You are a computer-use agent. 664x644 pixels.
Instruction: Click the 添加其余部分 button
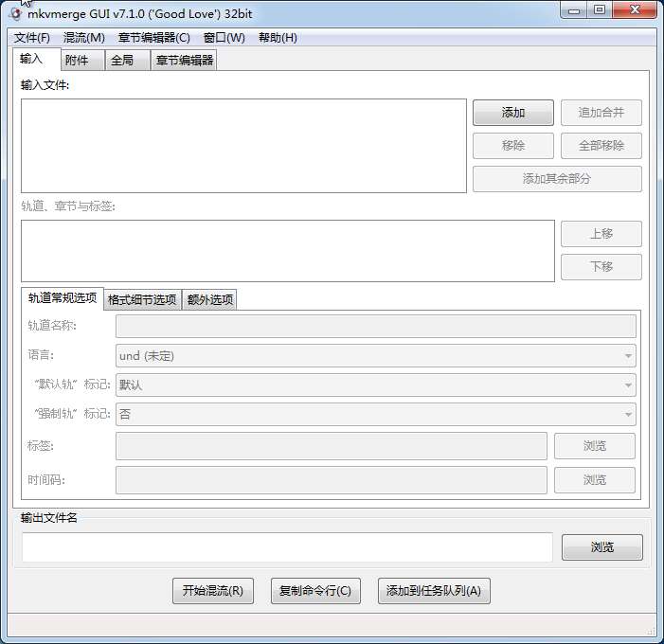(557, 179)
